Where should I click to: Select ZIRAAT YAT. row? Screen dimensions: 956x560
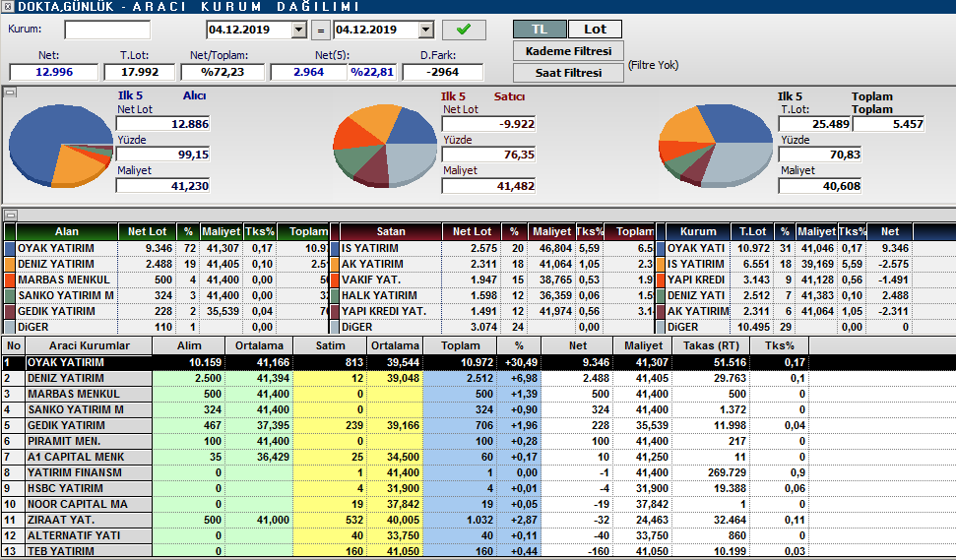click(x=478, y=521)
